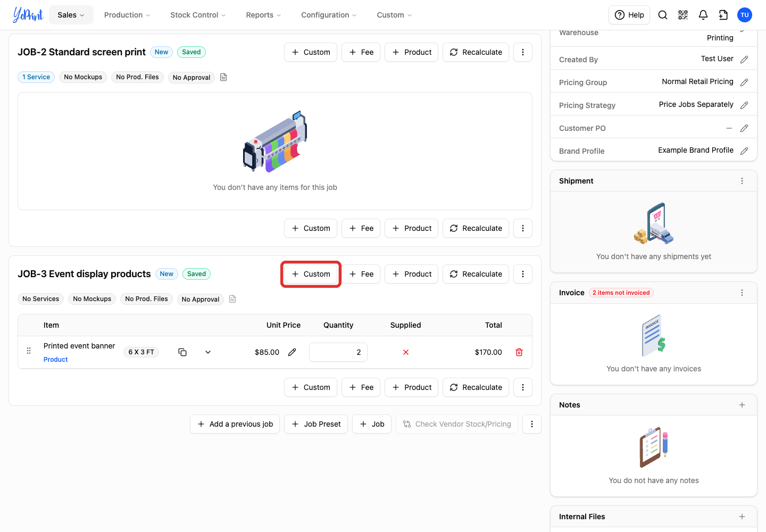Click Add a previous job button
Viewport: 766px width, 532px height.
pyautogui.click(x=235, y=424)
